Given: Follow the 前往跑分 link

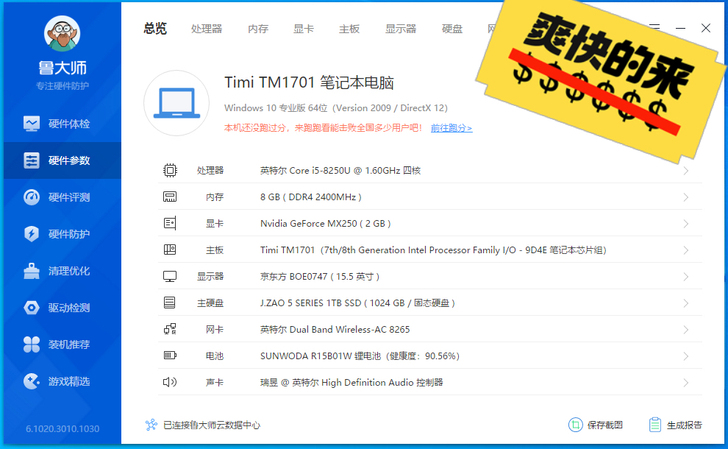Looking at the screenshot, I should [x=451, y=128].
